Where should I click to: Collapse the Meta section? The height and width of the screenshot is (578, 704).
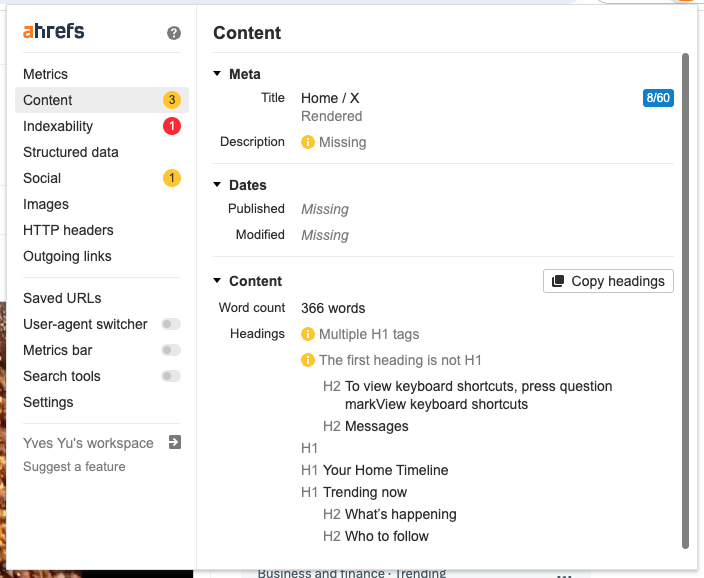217,74
